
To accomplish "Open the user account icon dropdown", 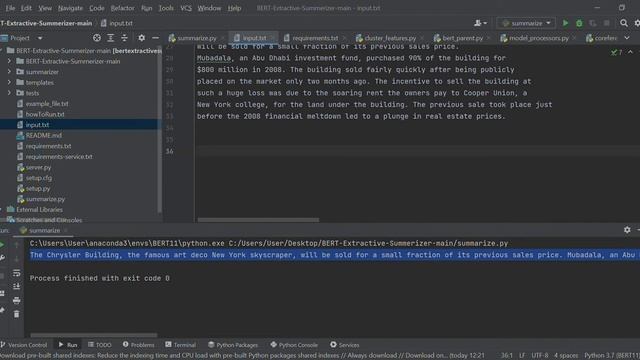I will 480,23.
